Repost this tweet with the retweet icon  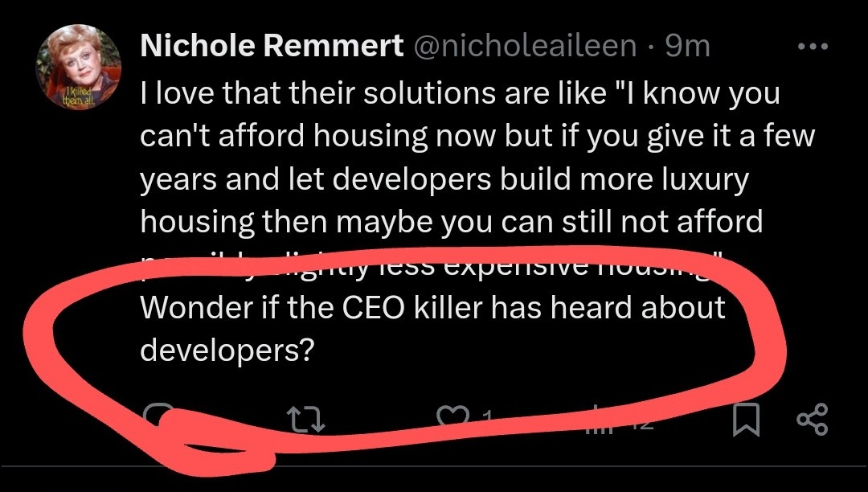point(306,419)
